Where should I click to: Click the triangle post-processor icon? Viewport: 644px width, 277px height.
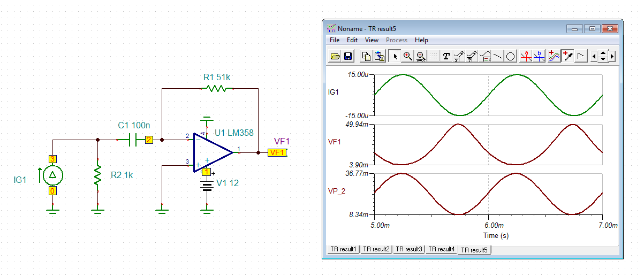tap(581, 56)
